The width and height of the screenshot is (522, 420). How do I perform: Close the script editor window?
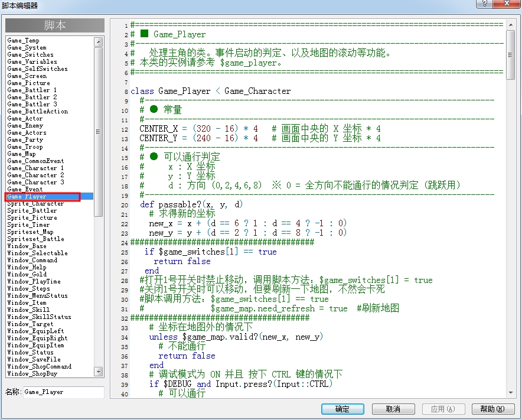(507, 4)
